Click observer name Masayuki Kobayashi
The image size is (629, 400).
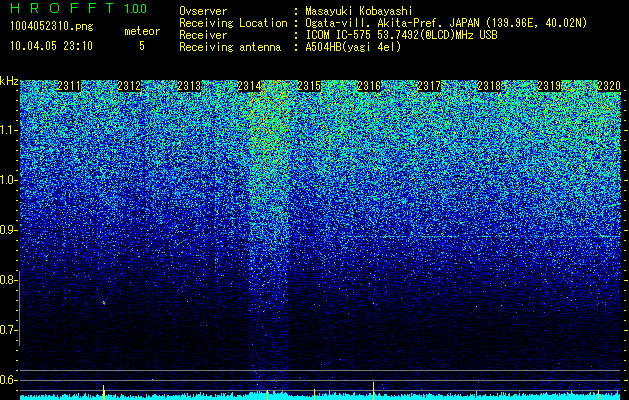359,11
